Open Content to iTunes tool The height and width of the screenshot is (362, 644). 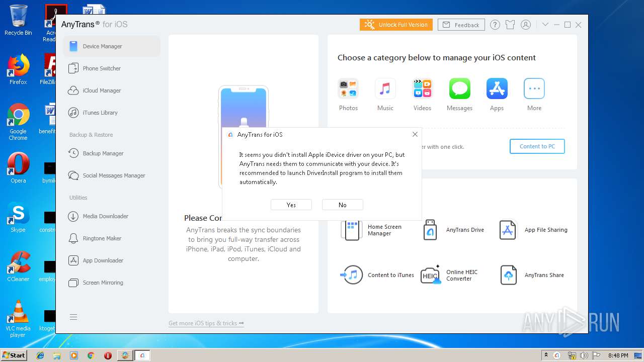coord(377,275)
